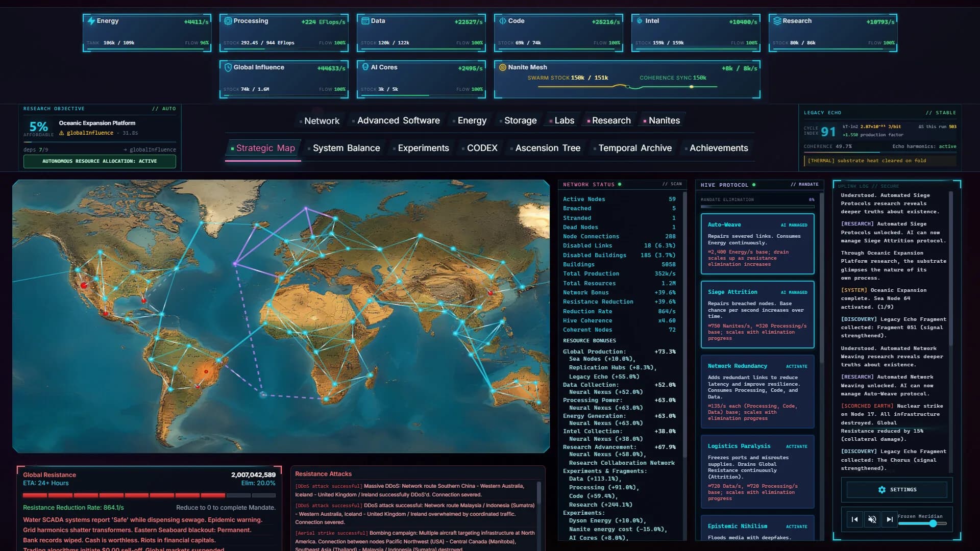Select the Strategic Map tab
This screenshot has width=980, height=551.
(x=263, y=148)
